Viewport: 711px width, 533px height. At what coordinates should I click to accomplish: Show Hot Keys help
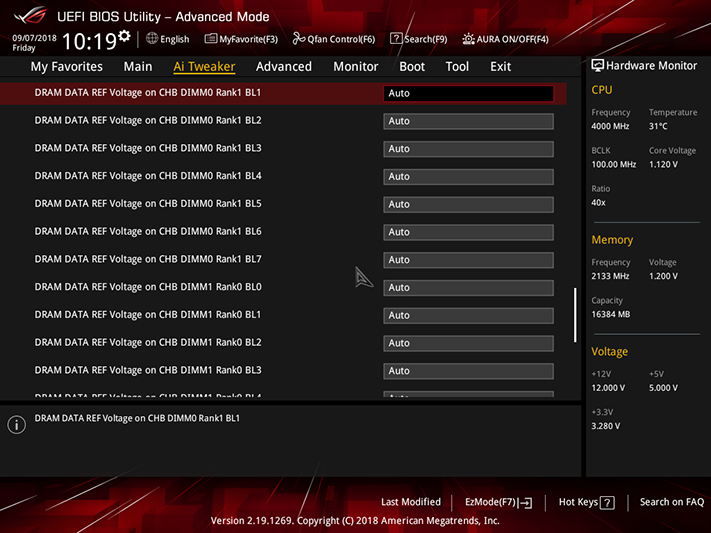(586, 503)
